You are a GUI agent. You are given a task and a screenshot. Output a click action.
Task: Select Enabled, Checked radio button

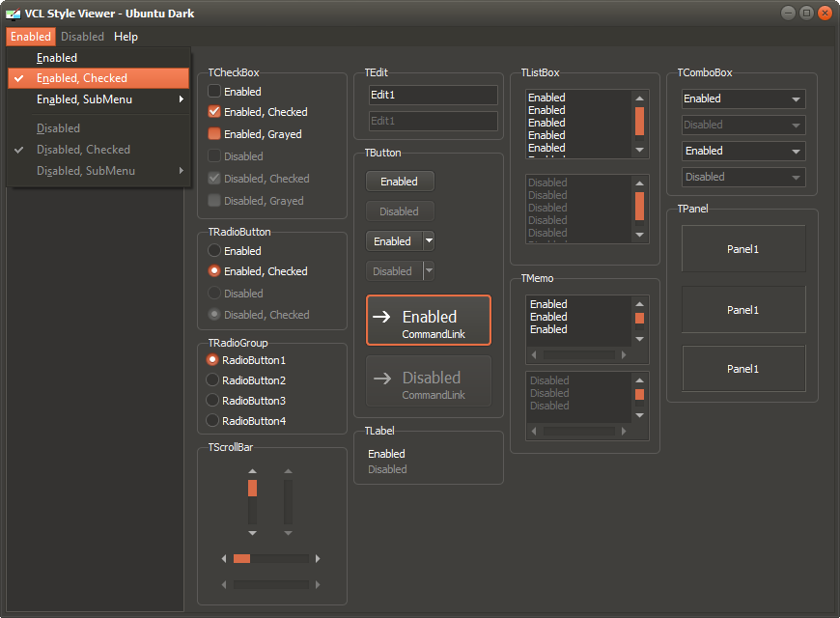213,270
